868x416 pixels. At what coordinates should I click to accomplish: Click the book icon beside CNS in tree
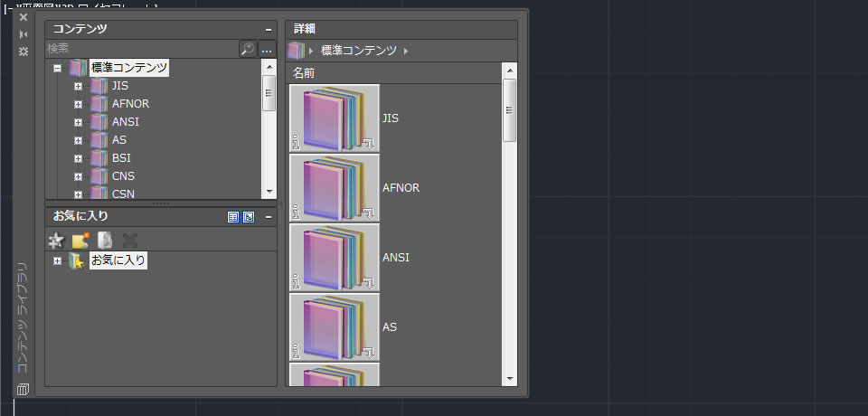click(x=99, y=176)
